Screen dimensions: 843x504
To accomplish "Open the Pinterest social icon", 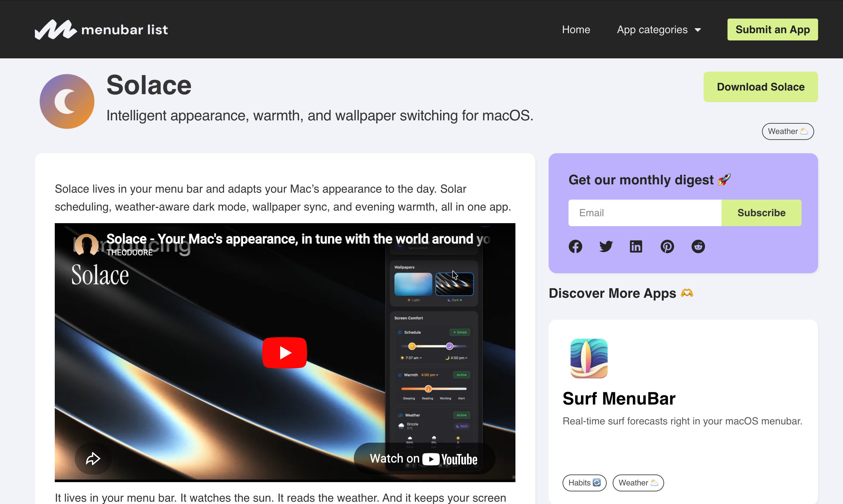I will (x=667, y=246).
